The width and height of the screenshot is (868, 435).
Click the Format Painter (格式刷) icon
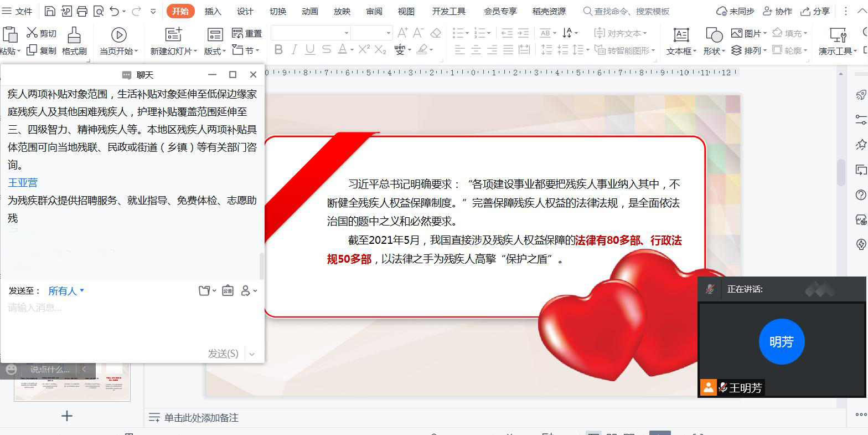click(74, 35)
